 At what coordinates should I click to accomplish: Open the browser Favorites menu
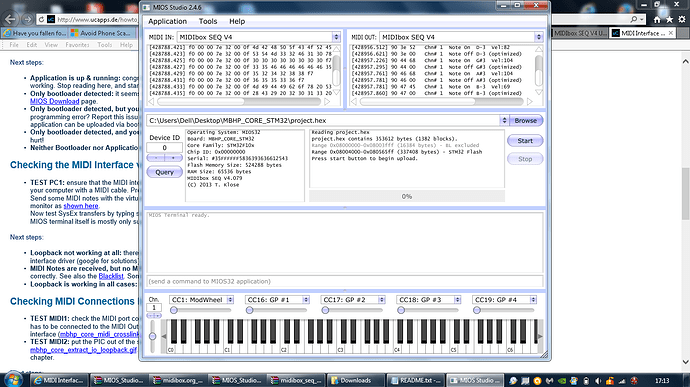pyautogui.click(x=77, y=45)
